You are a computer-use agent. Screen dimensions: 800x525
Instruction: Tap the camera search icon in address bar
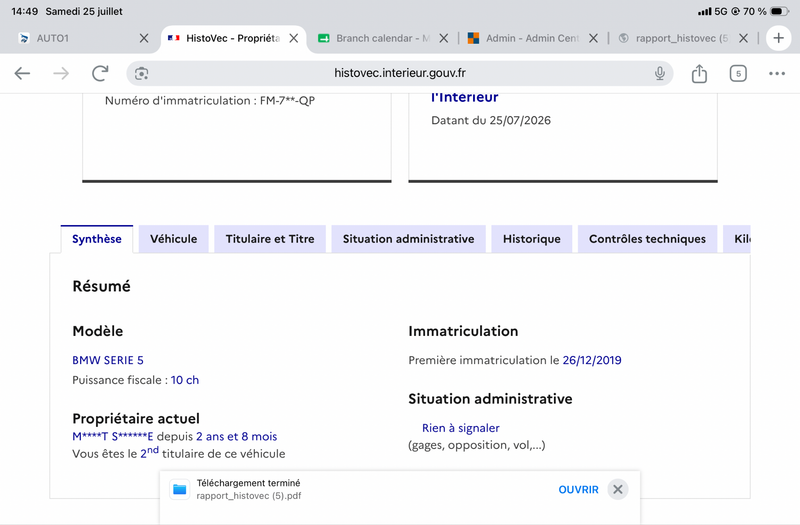141,73
